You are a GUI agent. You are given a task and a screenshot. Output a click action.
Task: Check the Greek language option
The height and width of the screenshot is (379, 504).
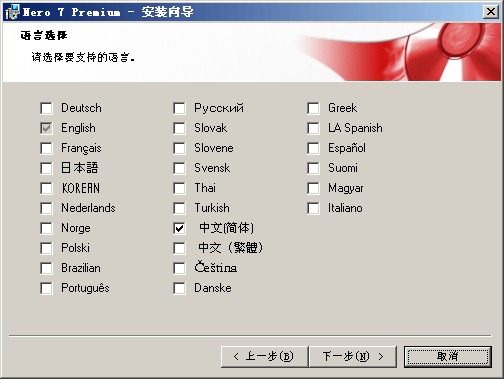click(x=313, y=108)
